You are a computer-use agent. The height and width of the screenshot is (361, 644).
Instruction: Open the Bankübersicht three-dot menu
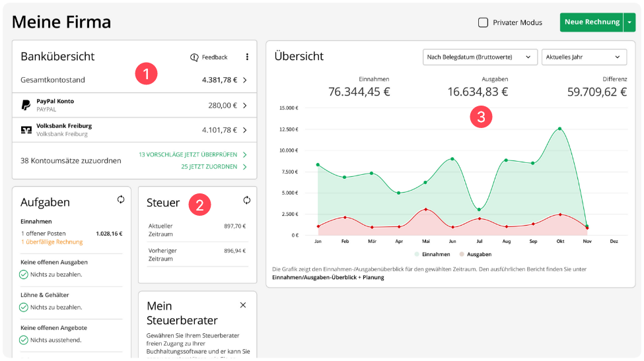[247, 57]
